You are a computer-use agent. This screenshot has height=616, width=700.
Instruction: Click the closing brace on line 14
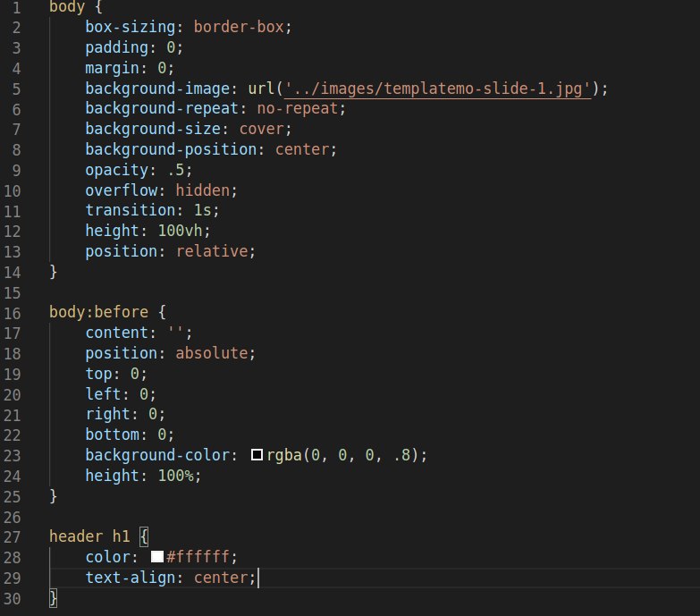click(x=53, y=272)
